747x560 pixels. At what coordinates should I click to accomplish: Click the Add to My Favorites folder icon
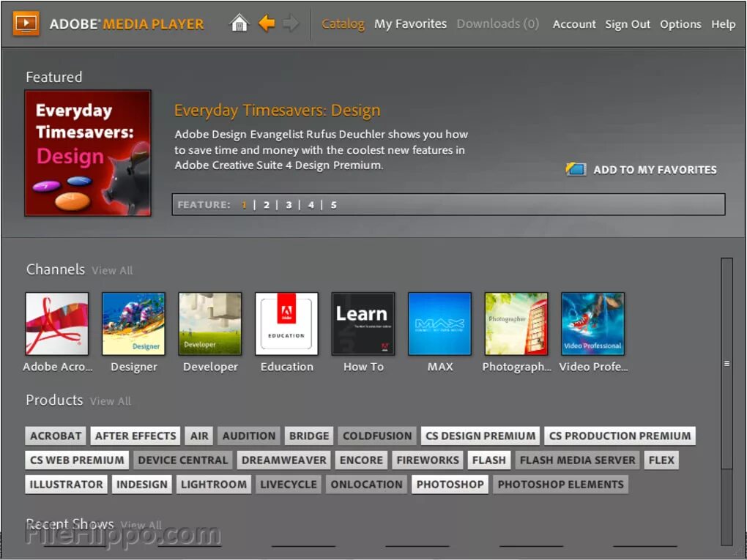click(x=576, y=169)
